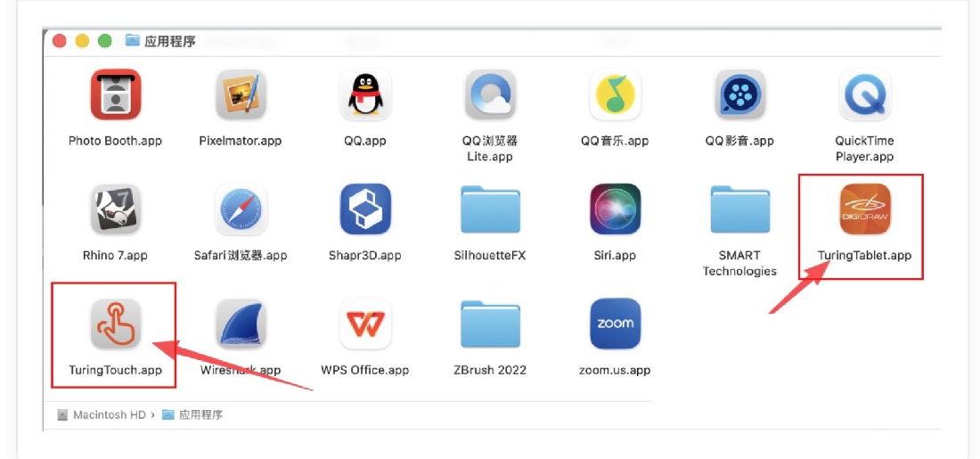Open the QuickTime Player icon
Screen dimensions: 980x459
click(x=865, y=94)
